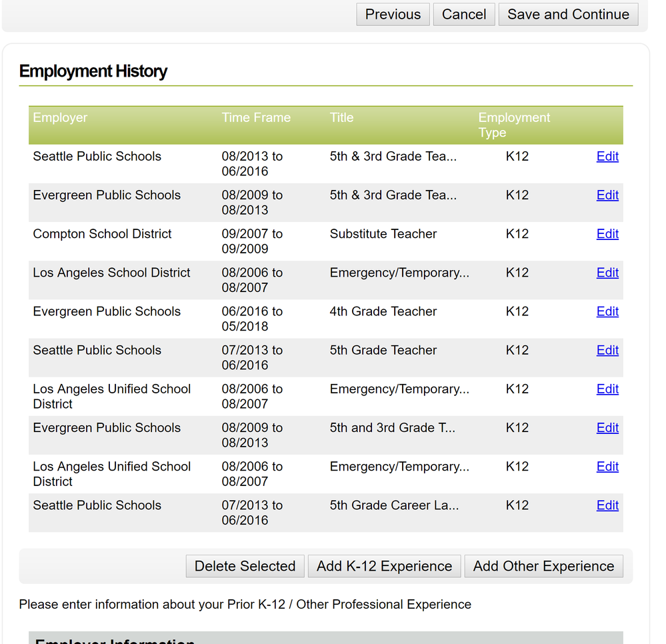This screenshot has height=644, width=666.
Task: Click the 5th and 3rd Grade T... title
Action: click(x=393, y=428)
